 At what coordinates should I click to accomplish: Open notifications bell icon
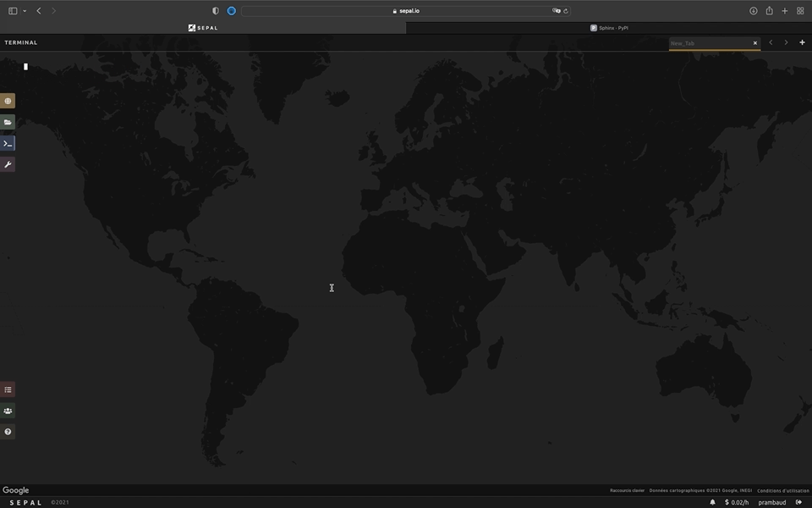click(712, 502)
